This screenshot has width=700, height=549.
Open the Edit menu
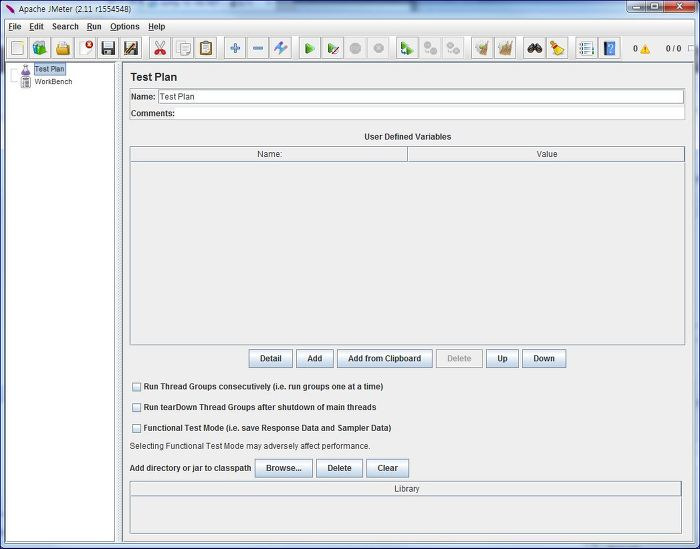[x=36, y=27]
